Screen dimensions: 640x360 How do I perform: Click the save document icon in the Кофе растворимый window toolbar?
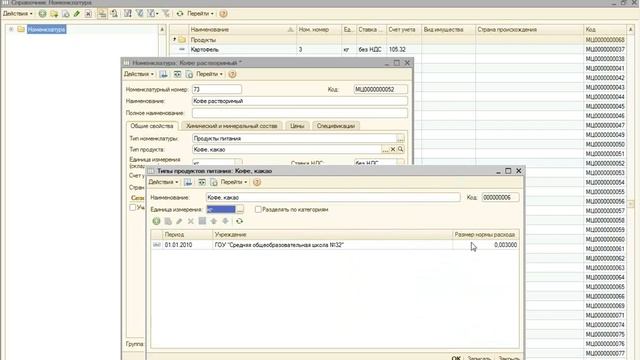189,74
